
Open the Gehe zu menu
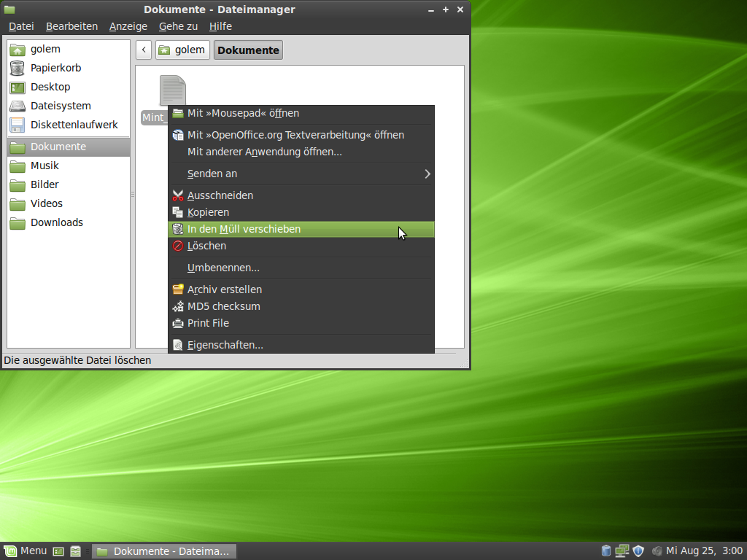(x=178, y=26)
